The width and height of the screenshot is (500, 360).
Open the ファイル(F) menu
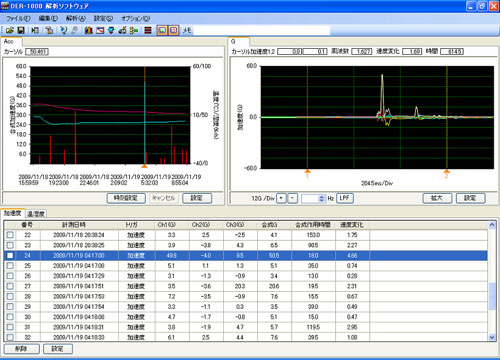18,18
